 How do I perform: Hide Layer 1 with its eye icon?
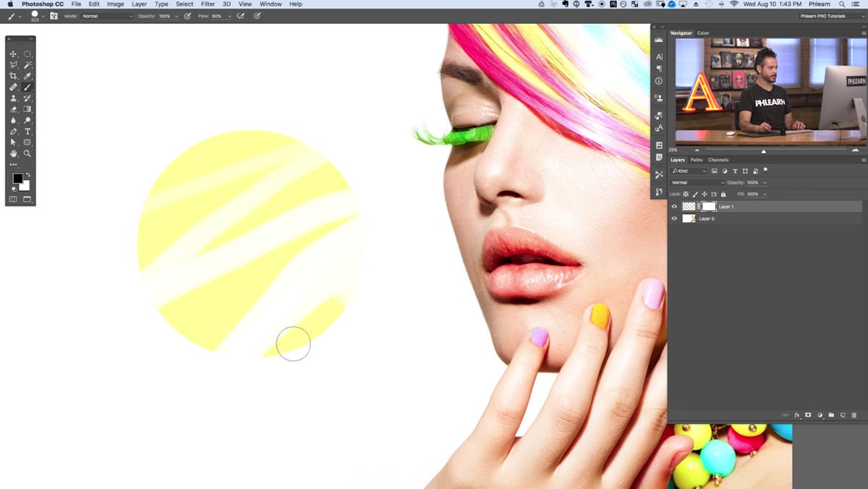point(674,207)
